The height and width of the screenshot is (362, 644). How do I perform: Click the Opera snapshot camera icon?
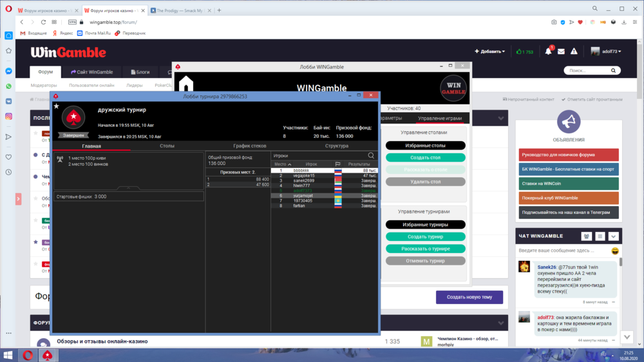pos(554,22)
